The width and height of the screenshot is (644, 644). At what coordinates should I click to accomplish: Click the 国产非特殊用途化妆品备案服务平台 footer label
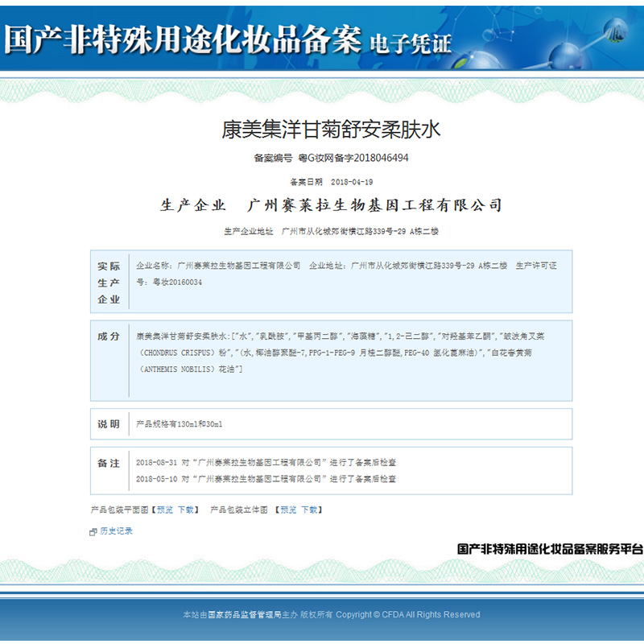[550, 549]
